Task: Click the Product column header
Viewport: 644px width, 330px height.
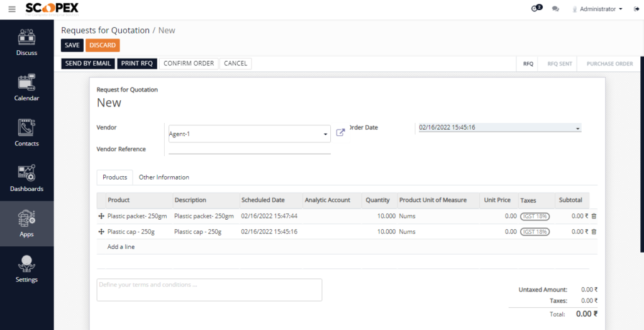Action: [x=139, y=200]
